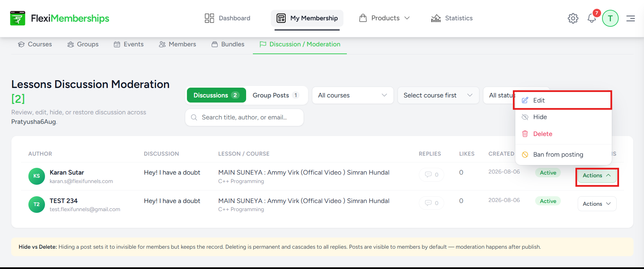Select the Discussion / Moderation tab

pos(300,44)
